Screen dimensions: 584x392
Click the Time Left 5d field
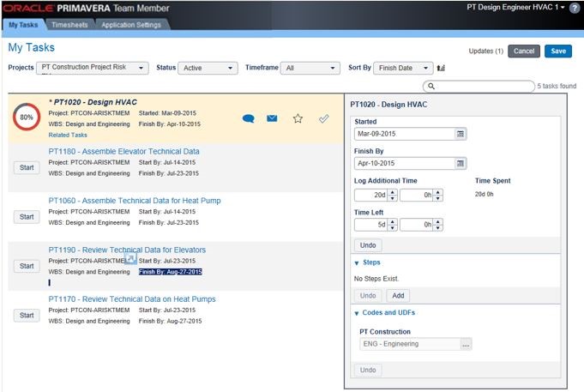(x=371, y=225)
